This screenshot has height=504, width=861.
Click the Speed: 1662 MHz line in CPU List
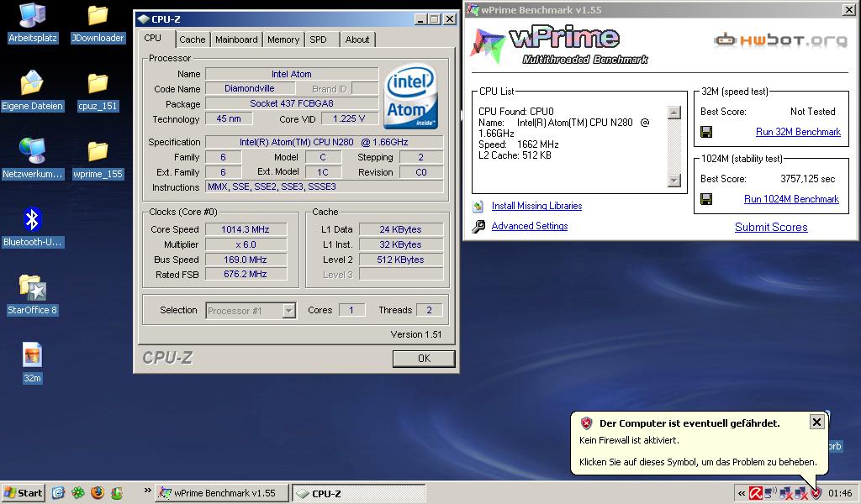(518, 144)
